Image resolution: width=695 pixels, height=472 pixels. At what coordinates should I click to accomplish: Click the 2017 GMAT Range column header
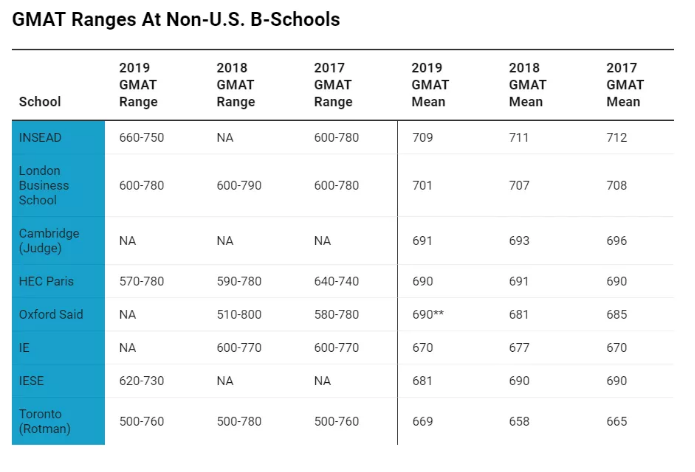pos(333,85)
